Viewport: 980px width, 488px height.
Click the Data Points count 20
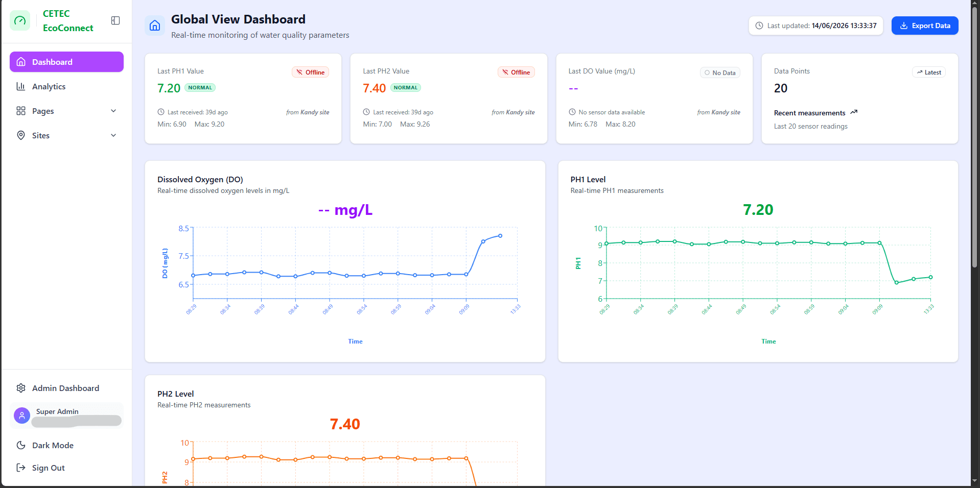click(x=781, y=88)
